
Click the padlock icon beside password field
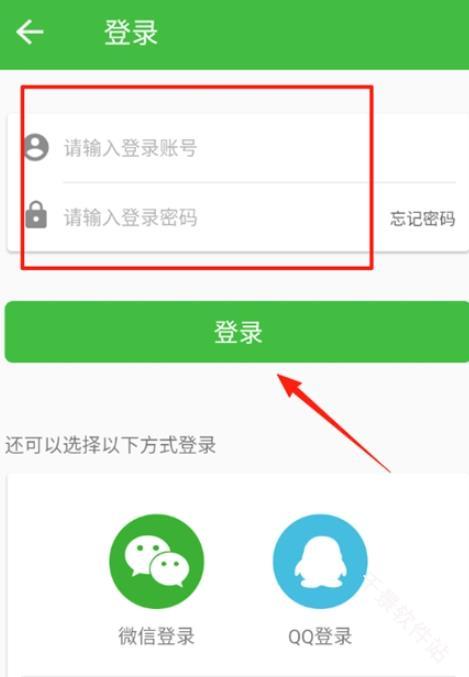point(36,215)
